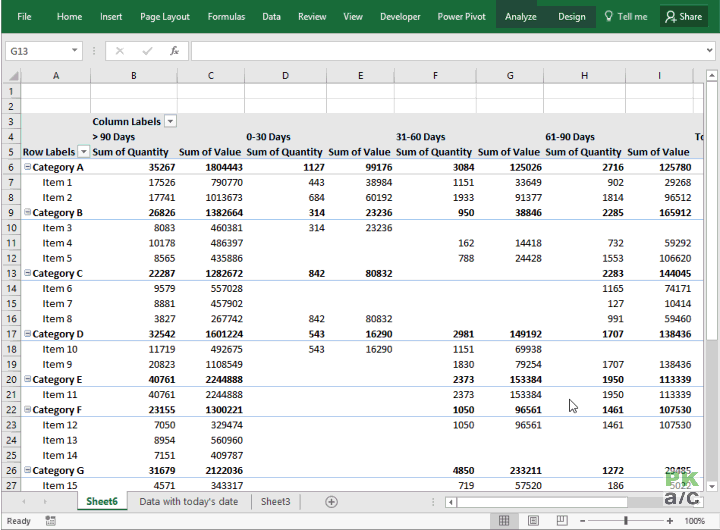Select row 13 header
This screenshot has height=530, width=720.
(11, 273)
